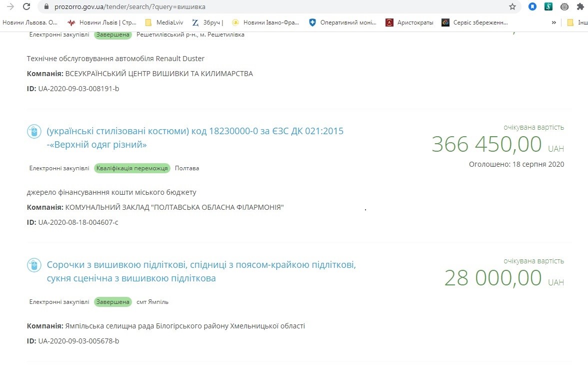Image resolution: width=588 pixels, height=366 pixels.
Task: Click the tender icon beside the embroidered shirts tender
Action: (x=33, y=265)
